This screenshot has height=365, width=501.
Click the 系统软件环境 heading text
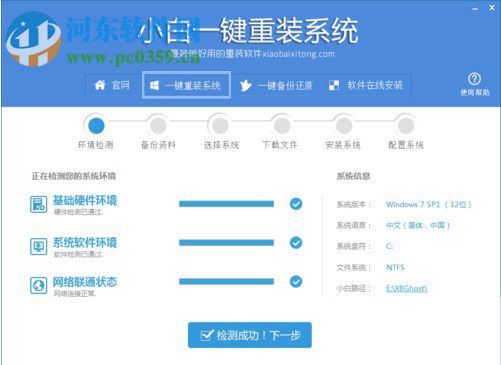tap(85, 242)
